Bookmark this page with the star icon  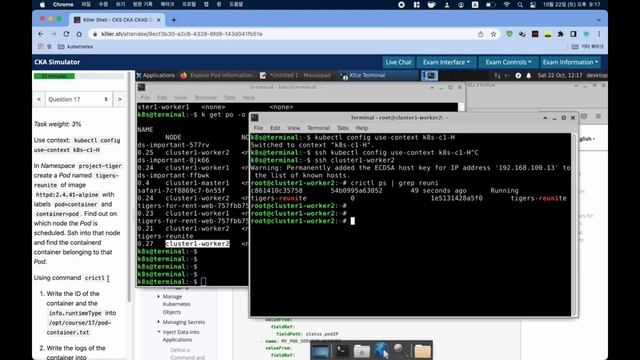point(493,34)
